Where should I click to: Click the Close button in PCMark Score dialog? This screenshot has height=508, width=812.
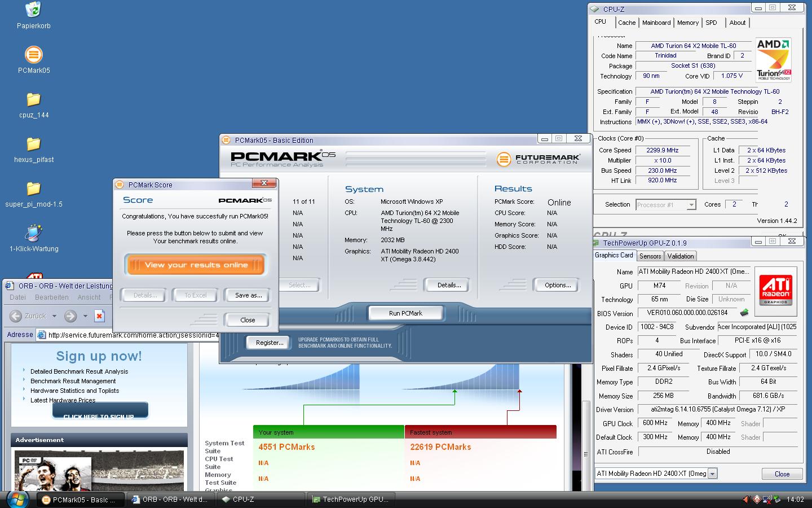coord(248,320)
